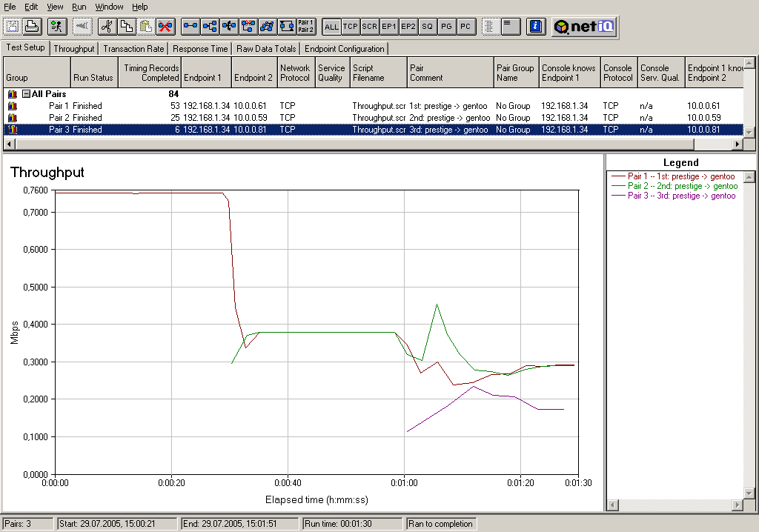Click the Cut scissors icon
Viewport: 759px width, 532px height.
[107, 26]
